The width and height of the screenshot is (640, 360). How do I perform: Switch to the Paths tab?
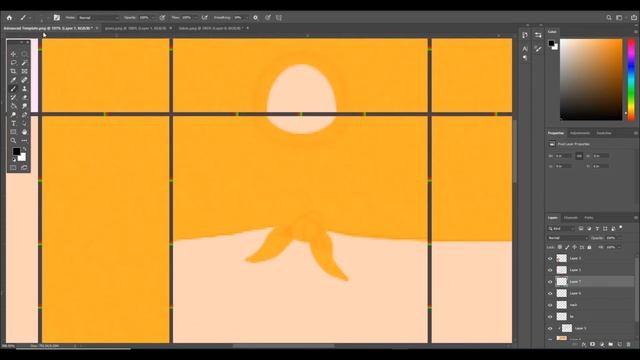click(x=589, y=218)
